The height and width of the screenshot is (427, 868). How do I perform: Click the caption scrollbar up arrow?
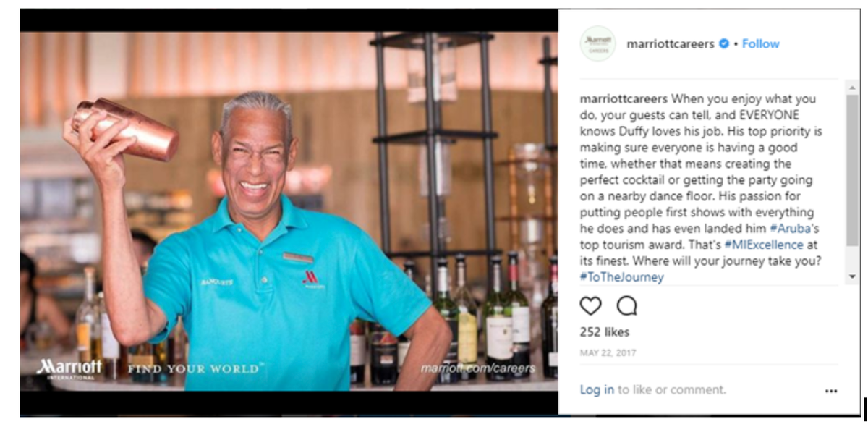tap(852, 87)
